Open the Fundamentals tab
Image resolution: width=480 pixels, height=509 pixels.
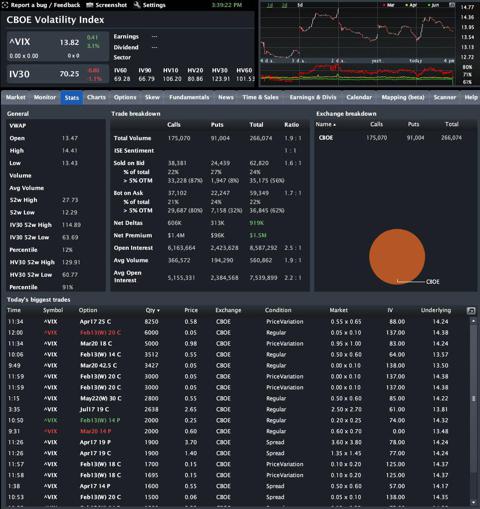[189, 97]
